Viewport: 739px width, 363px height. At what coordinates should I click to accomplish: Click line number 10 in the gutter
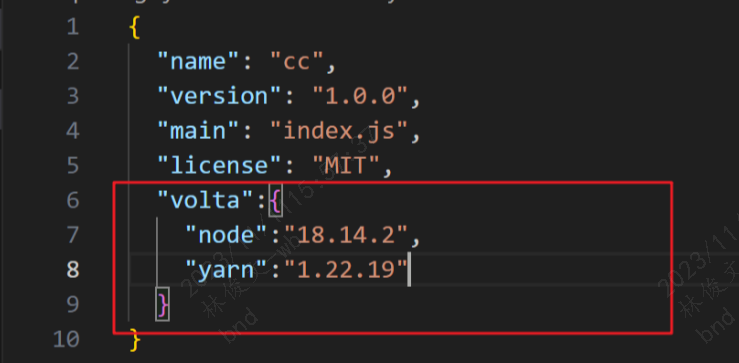(66, 338)
